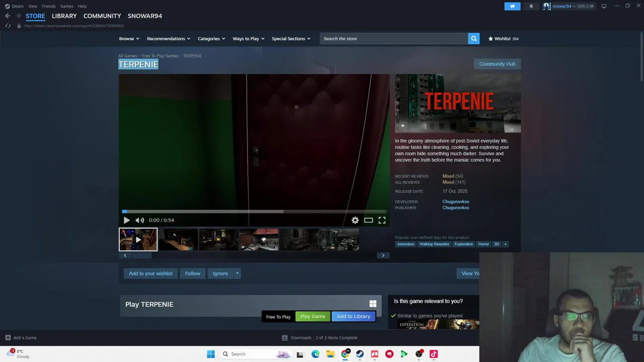
Task: Click the green Play Game button
Action: click(313, 316)
